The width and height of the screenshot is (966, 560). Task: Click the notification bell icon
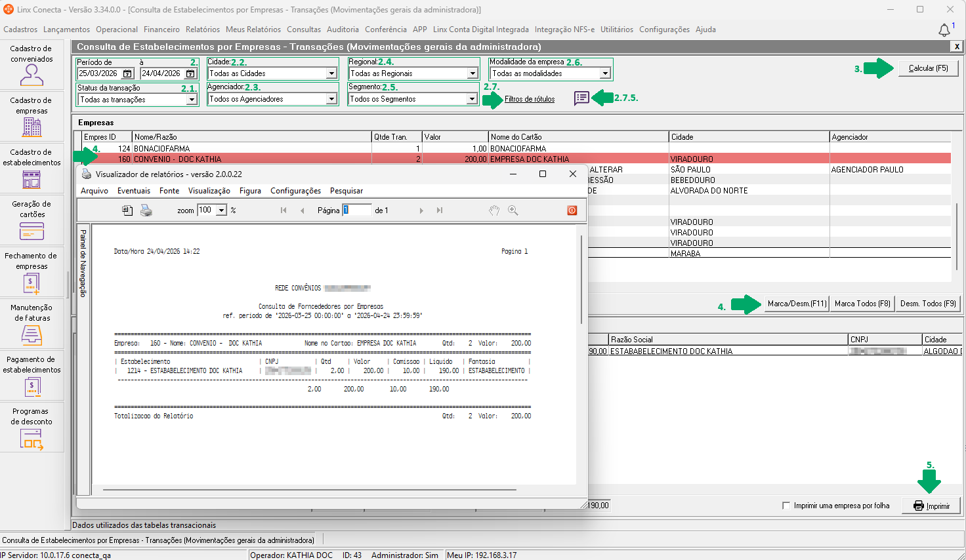(x=944, y=30)
